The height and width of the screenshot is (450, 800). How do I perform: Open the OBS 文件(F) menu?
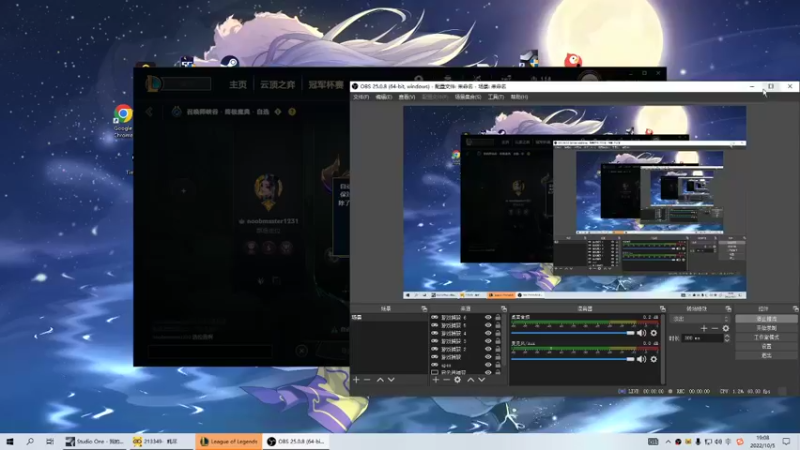361,97
